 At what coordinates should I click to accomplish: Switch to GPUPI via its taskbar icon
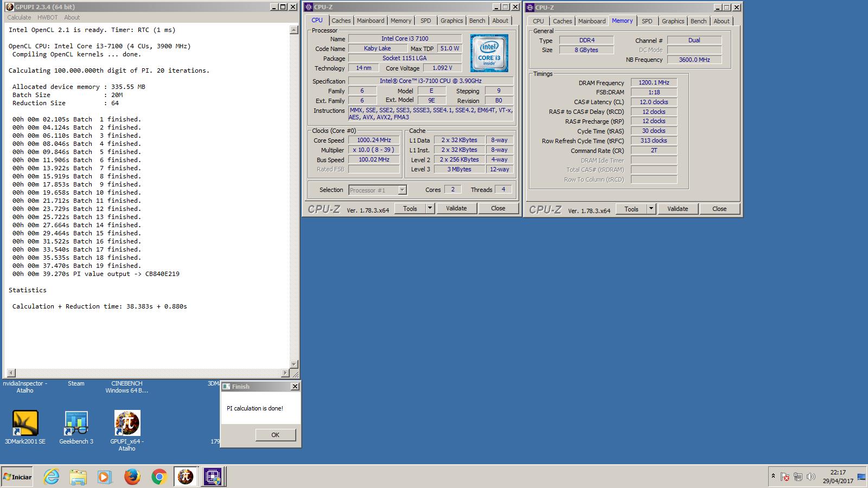(186, 477)
